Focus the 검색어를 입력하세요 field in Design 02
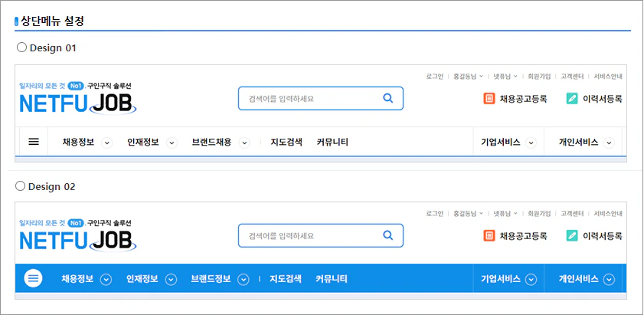Viewport: 644px width, 315px height. (321, 235)
